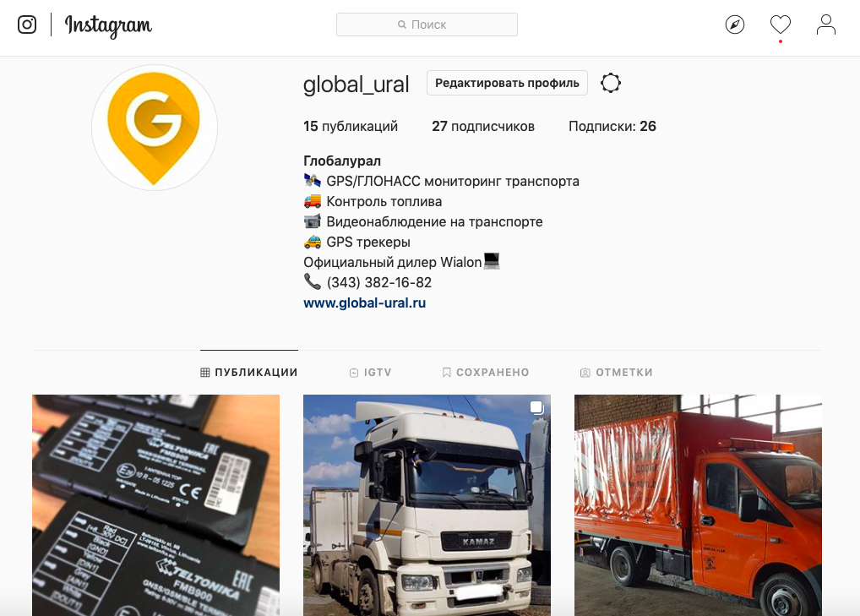Open the profile person icon

825,25
